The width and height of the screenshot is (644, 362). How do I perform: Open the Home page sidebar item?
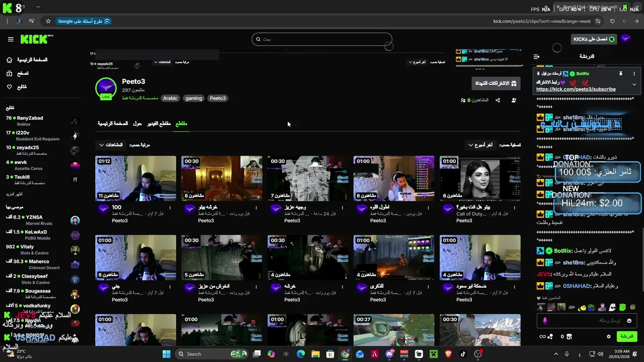click(x=27, y=60)
